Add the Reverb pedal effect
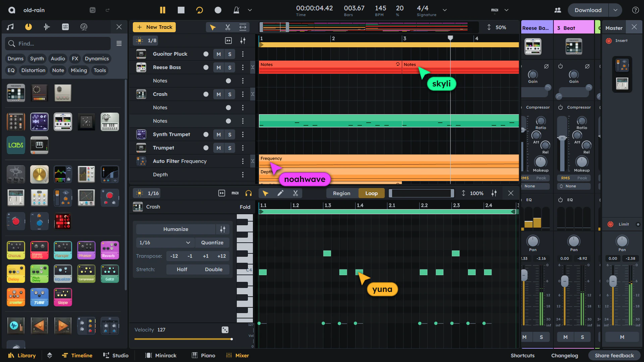 pyautogui.click(x=110, y=250)
